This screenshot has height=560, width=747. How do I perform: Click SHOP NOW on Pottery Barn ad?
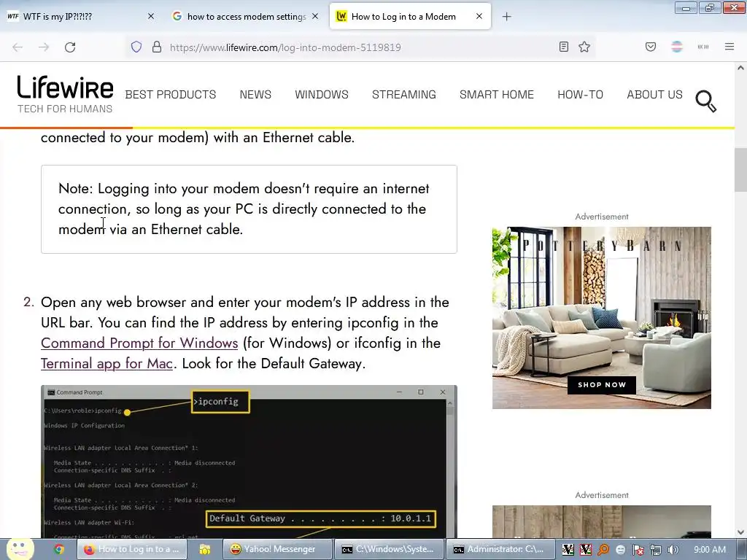point(602,385)
